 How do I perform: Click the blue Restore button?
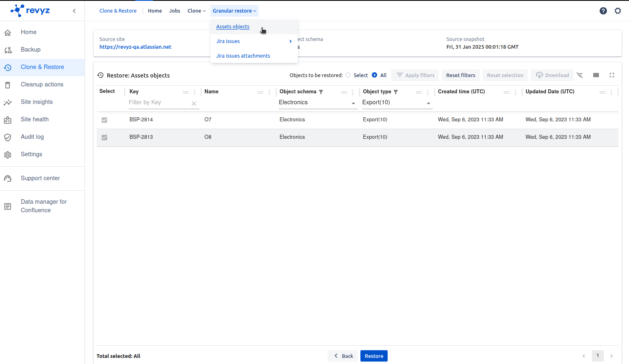(374, 356)
